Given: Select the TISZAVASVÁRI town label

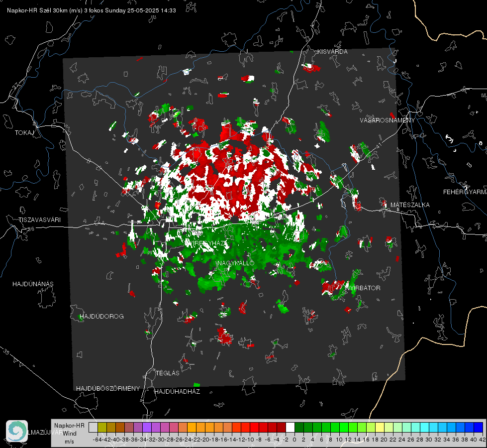Looking at the screenshot, I should pos(39,220).
